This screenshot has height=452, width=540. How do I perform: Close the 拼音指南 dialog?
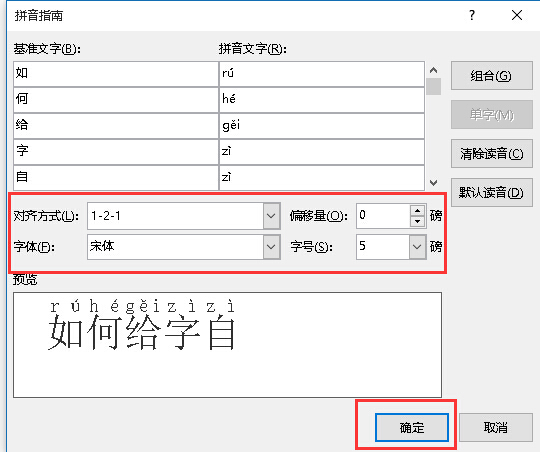coord(517,15)
